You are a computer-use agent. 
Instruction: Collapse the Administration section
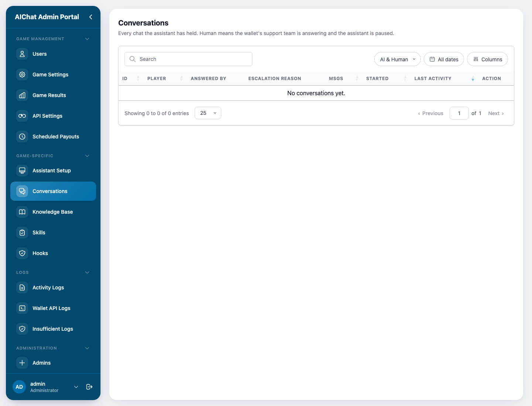(x=87, y=348)
